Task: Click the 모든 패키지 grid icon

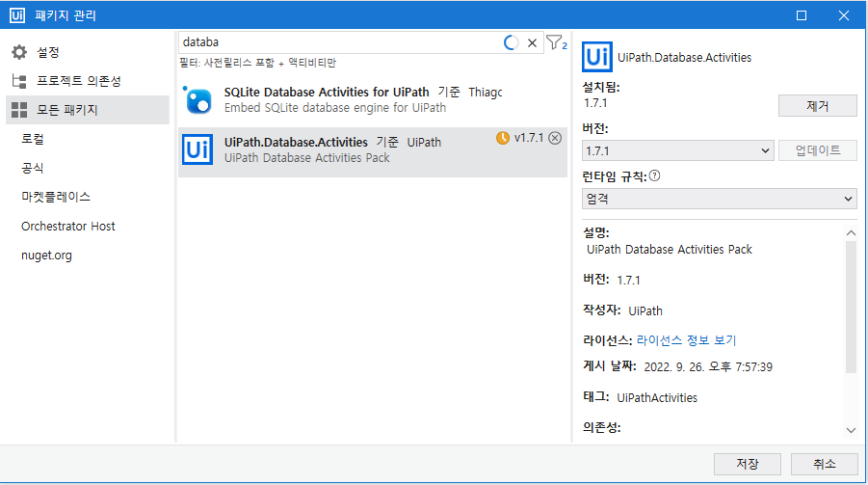Action: point(19,110)
